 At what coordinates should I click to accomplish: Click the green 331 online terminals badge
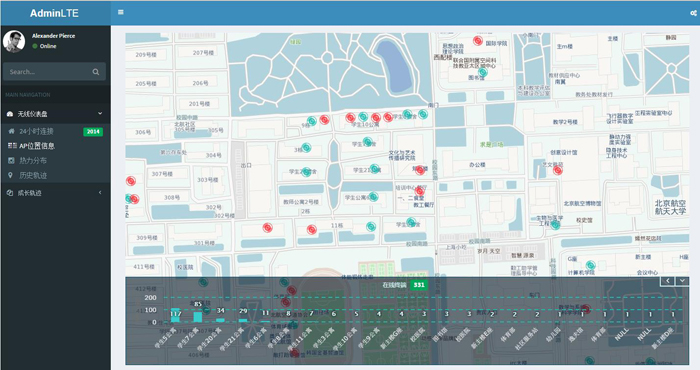click(x=419, y=285)
